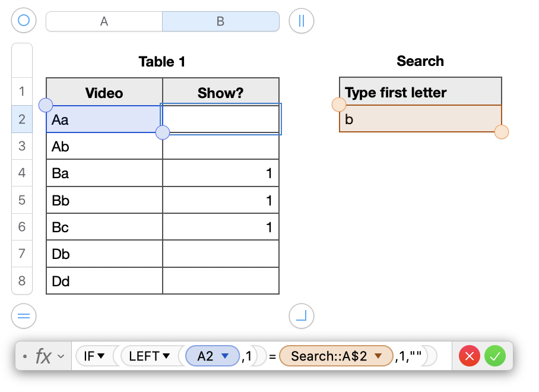The image size is (539, 392).
Task: Click the search input cell containing b
Action: pyautogui.click(x=420, y=119)
